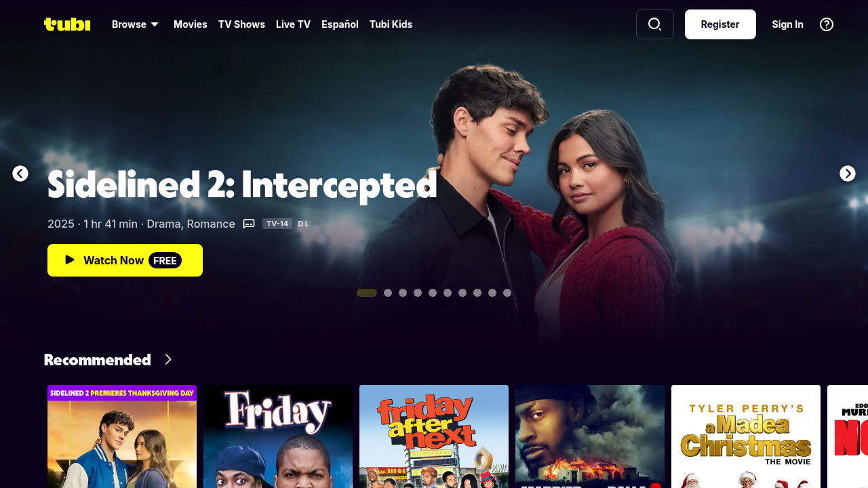This screenshot has width=868, height=488.
Task: Click the FREE badge on Watch Now
Action: 165,260
